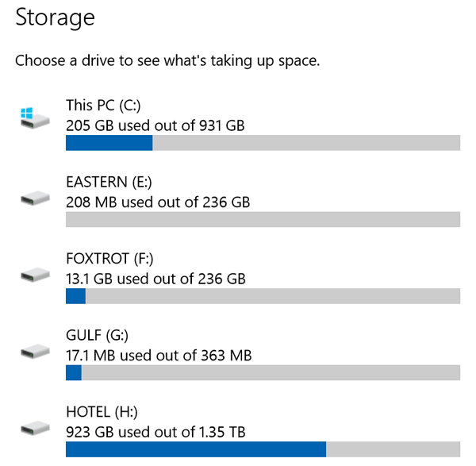Image resolution: width=476 pixels, height=466 pixels.
Task: Select "17.1 MB used out of 363 MB" text
Action: pos(159,355)
